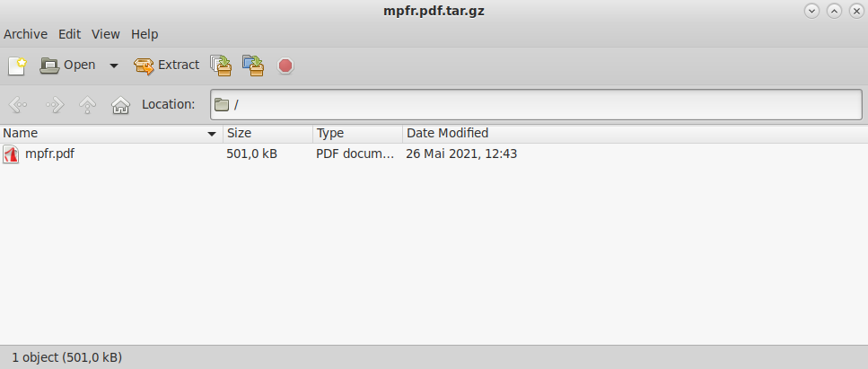This screenshot has width=868, height=369.
Task: Open the Archive menu
Action: 25,34
